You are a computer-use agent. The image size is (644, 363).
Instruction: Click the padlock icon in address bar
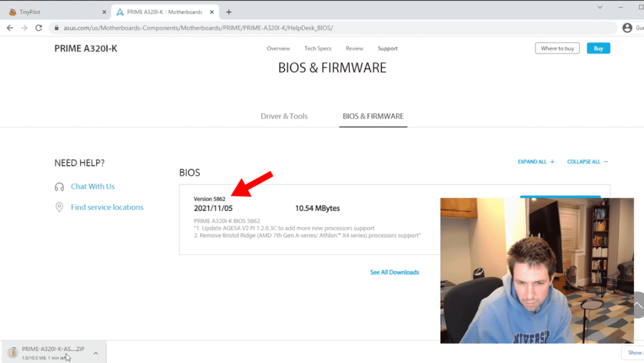[x=57, y=28]
